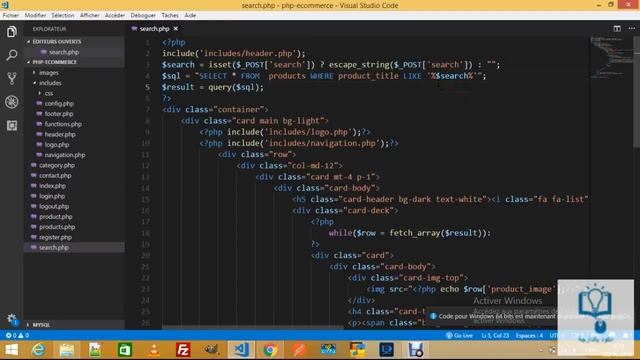640x360 pixels.
Task: Click errors and warnings status indicator
Action: (x=17, y=335)
